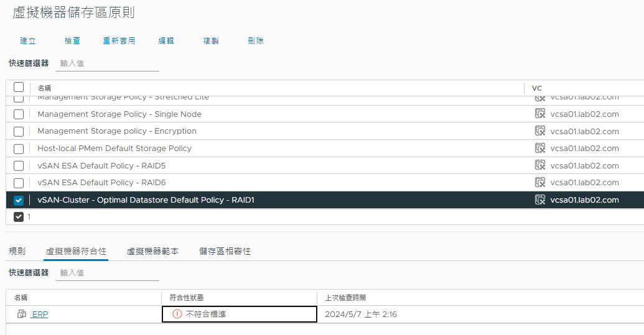The height and width of the screenshot is (335, 644).
Task: Sort by the 符合性狀態 column header
Action: tap(187, 298)
